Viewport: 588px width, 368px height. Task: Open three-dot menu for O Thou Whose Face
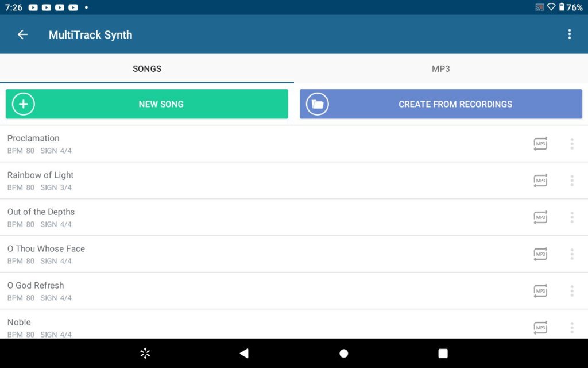coord(572,254)
